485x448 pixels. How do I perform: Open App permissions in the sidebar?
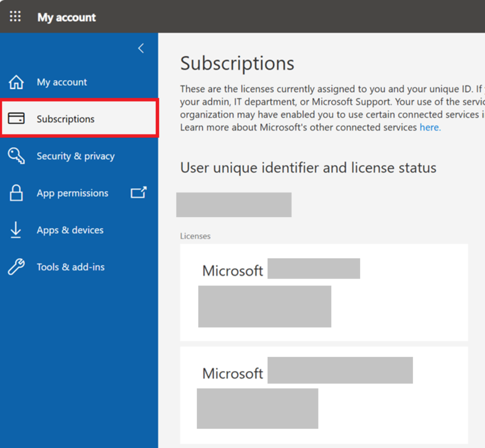click(x=79, y=193)
